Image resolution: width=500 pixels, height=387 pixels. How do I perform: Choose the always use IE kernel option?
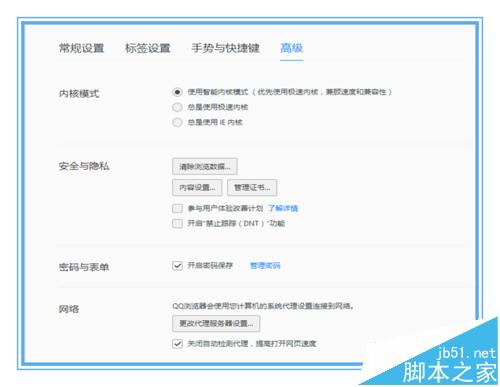pos(177,122)
